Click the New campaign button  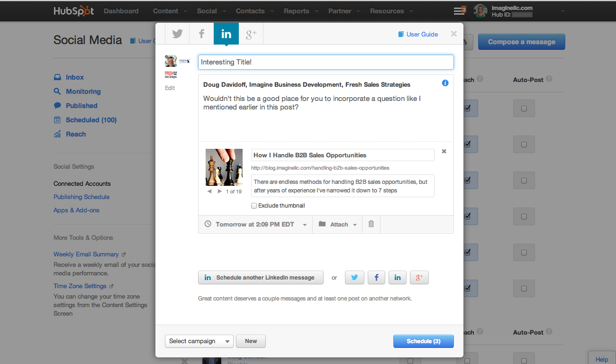click(x=251, y=341)
